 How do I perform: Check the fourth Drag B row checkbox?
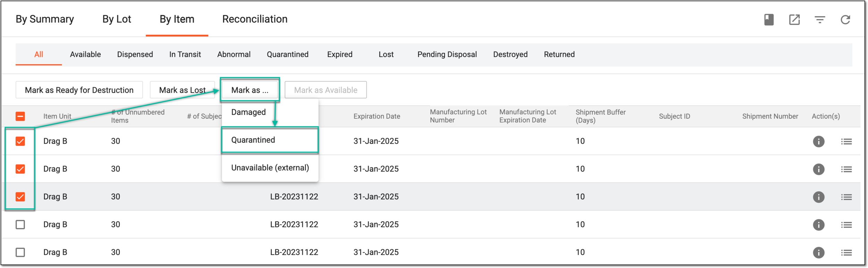pos(20,225)
